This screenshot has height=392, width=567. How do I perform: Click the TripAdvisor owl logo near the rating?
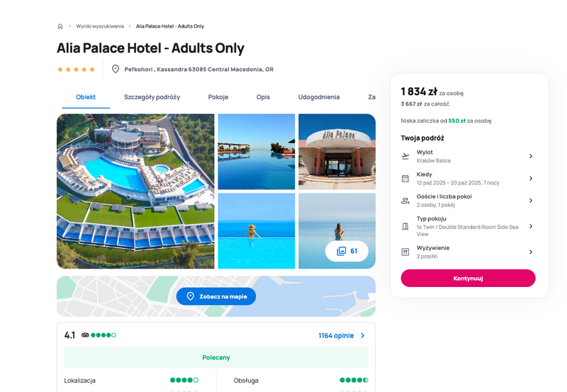point(85,335)
